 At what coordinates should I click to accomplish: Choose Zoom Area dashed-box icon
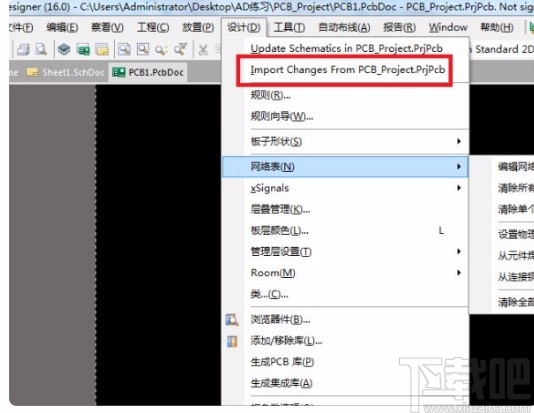point(143,50)
